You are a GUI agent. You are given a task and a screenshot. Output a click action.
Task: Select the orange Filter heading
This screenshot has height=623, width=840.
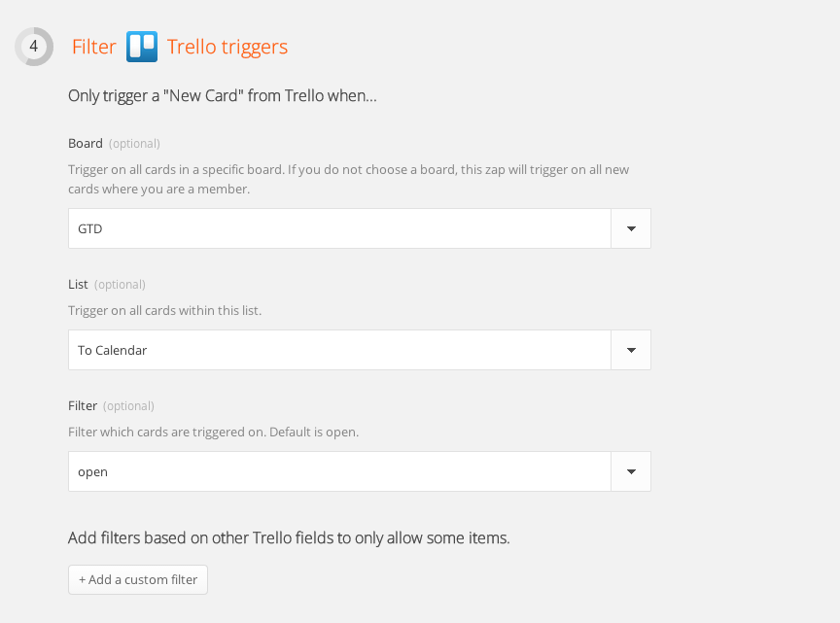tap(93, 47)
